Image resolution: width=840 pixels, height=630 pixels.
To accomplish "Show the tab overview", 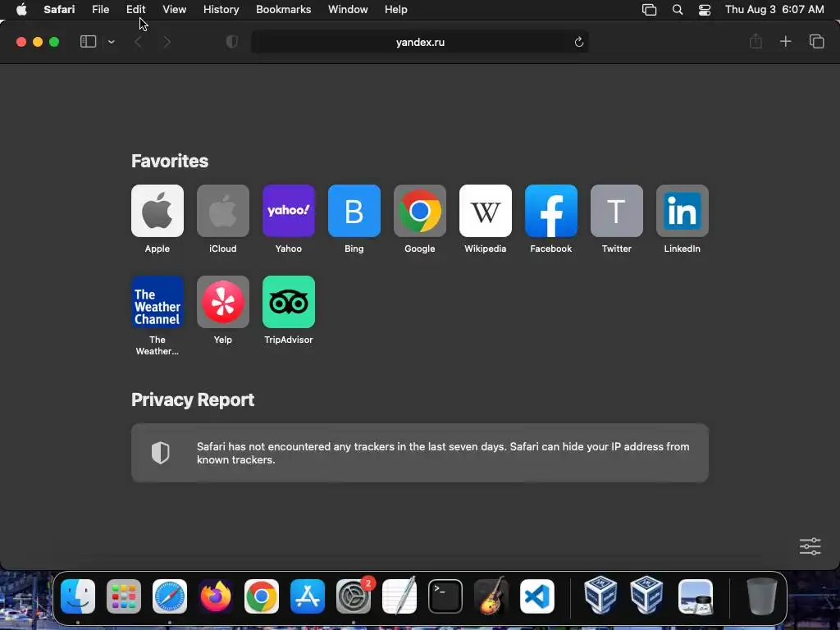I will click(816, 41).
